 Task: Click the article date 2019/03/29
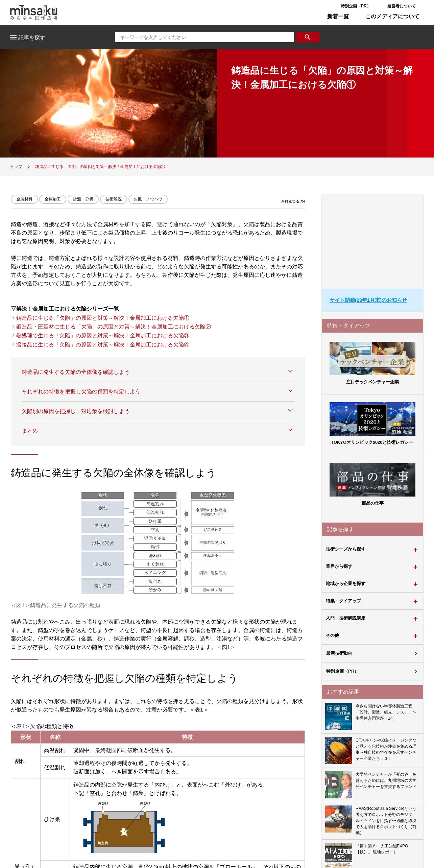tap(293, 201)
